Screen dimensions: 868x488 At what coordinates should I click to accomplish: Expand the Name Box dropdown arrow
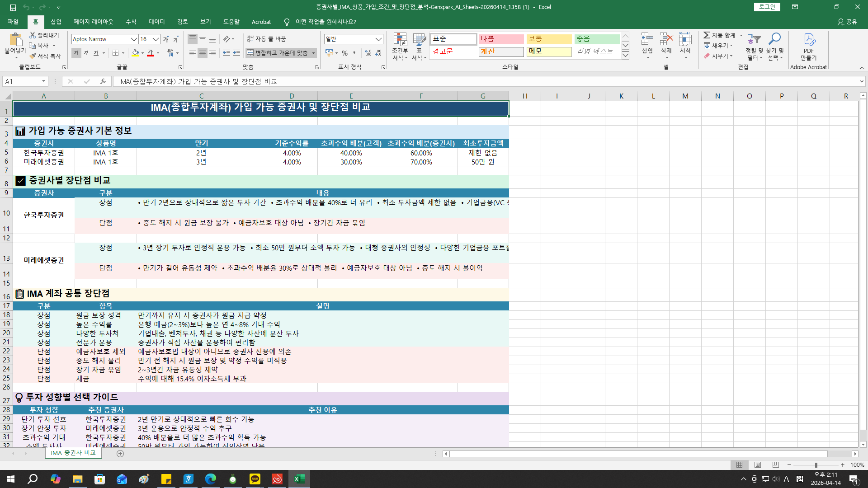click(43, 81)
